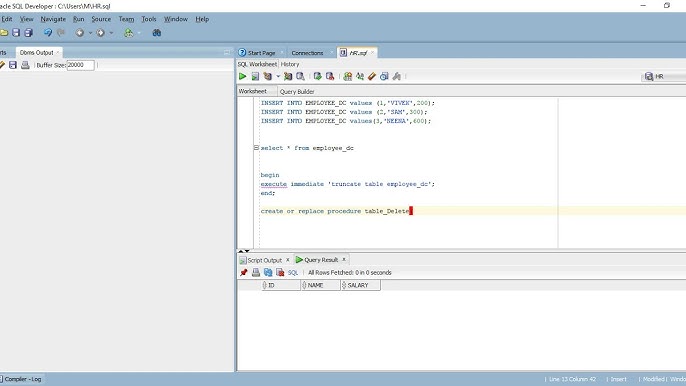686x386 pixels.
Task: Click the Buffer Size input field
Action: tap(80, 65)
